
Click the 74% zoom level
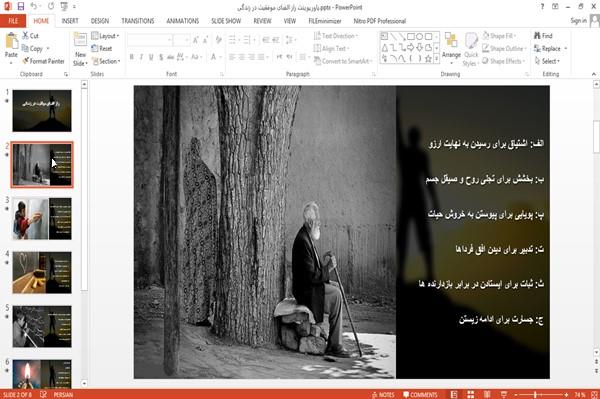coord(580,395)
